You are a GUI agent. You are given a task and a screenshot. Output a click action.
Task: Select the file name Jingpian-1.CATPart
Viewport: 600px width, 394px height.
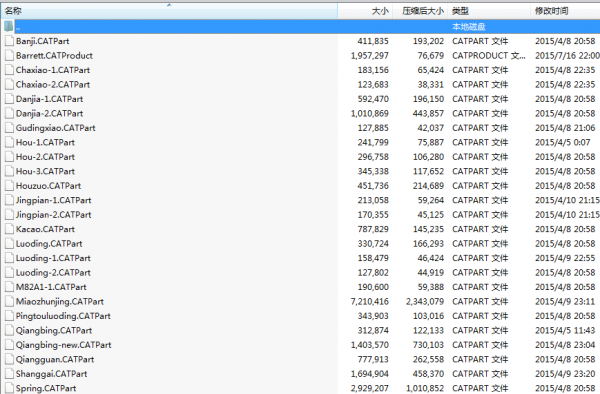point(54,200)
